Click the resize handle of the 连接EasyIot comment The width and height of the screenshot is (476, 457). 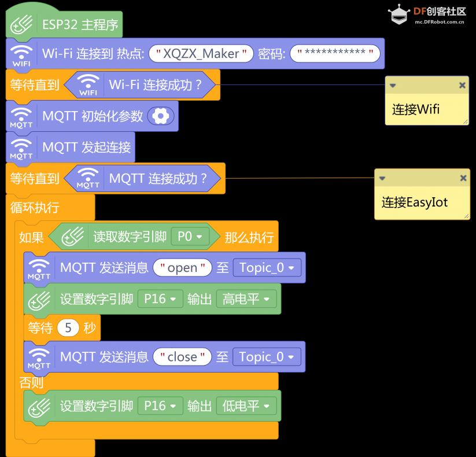point(467,216)
